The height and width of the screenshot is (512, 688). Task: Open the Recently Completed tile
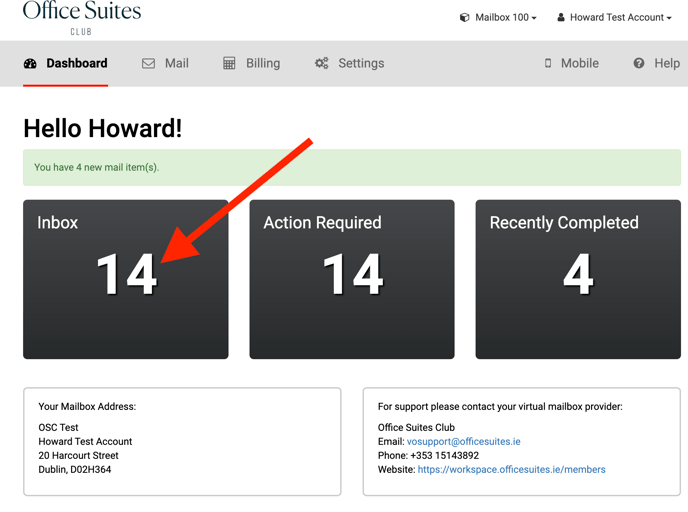[x=578, y=279]
